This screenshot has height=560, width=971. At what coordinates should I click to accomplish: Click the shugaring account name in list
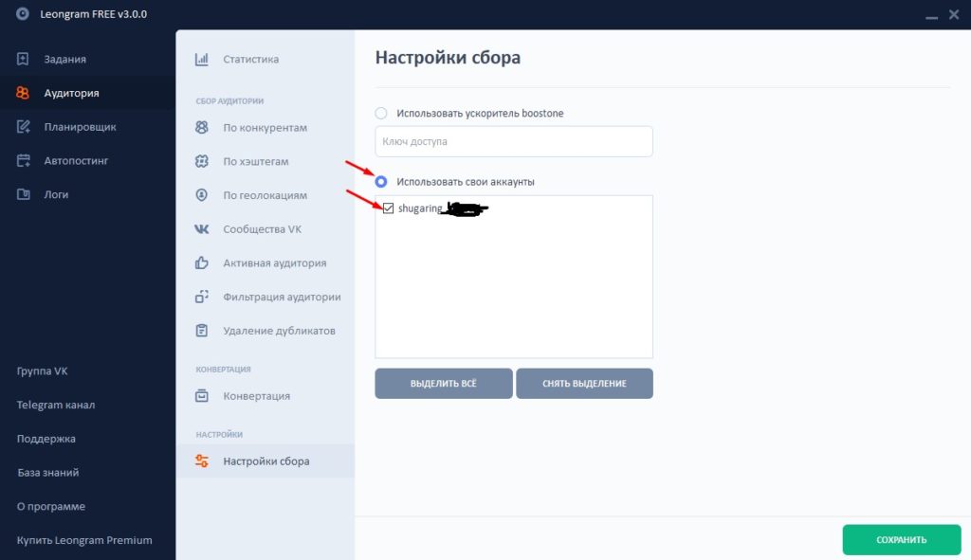(420, 208)
